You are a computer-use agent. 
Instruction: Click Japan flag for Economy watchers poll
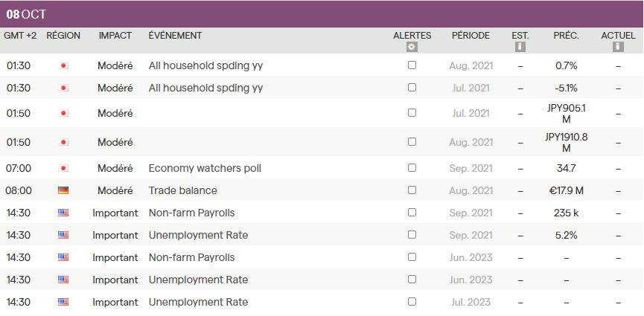pos(63,168)
